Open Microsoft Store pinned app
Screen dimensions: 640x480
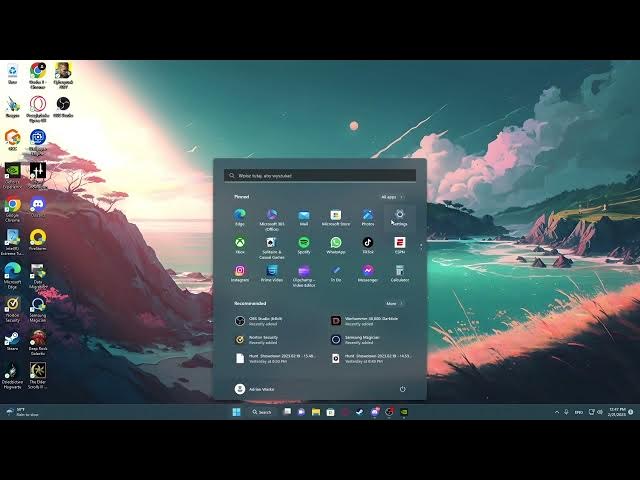point(335,216)
